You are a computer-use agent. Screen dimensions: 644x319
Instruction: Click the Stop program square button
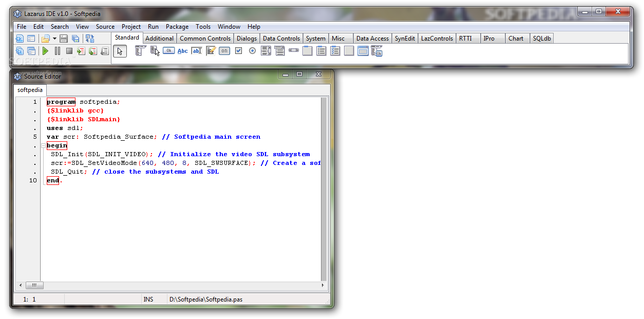(x=69, y=51)
